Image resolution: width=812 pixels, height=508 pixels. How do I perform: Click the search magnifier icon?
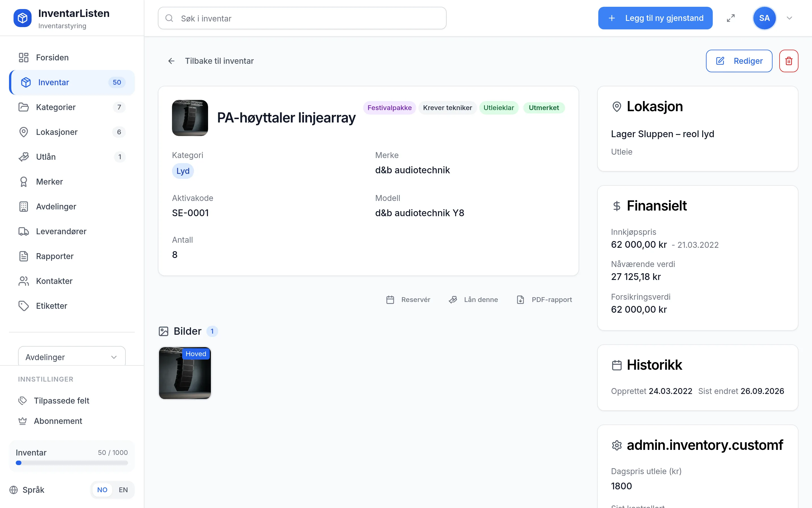[x=169, y=18]
